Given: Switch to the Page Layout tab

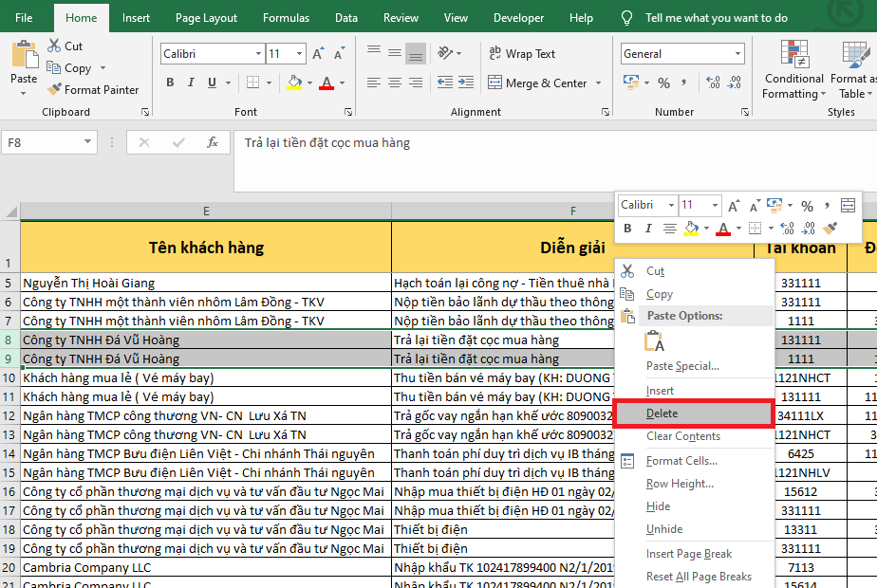Looking at the screenshot, I should tap(206, 18).
